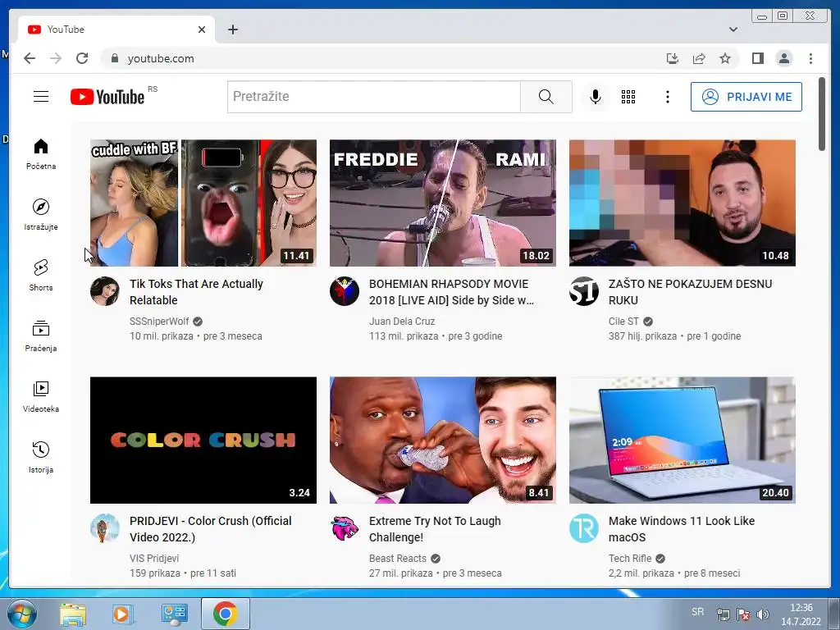Open File Explorer from the taskbar
The image size is (840, 630).
point(73,614)
